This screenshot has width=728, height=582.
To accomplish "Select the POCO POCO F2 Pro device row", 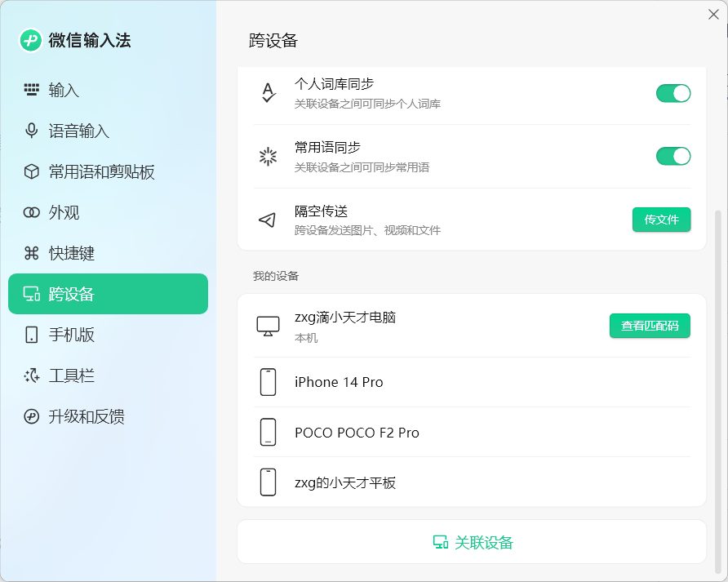I will 472,432.
